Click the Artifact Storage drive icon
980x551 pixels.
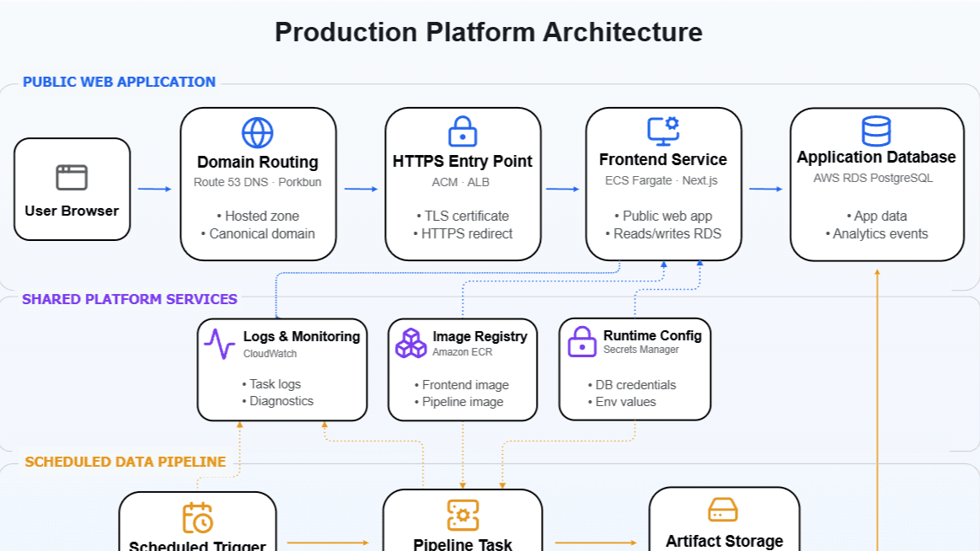[723, 510]
